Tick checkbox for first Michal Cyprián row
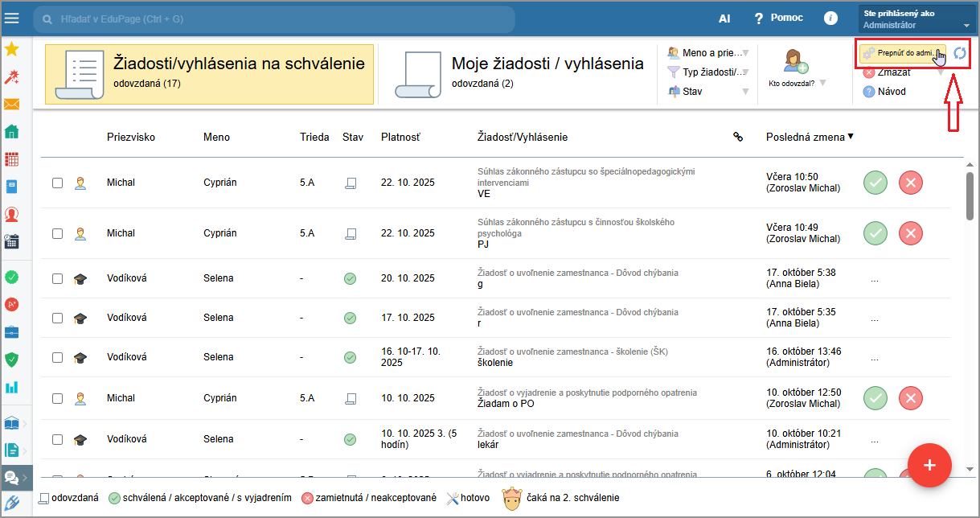This screenshot has height=518, width=980. [x=57, y=183]
